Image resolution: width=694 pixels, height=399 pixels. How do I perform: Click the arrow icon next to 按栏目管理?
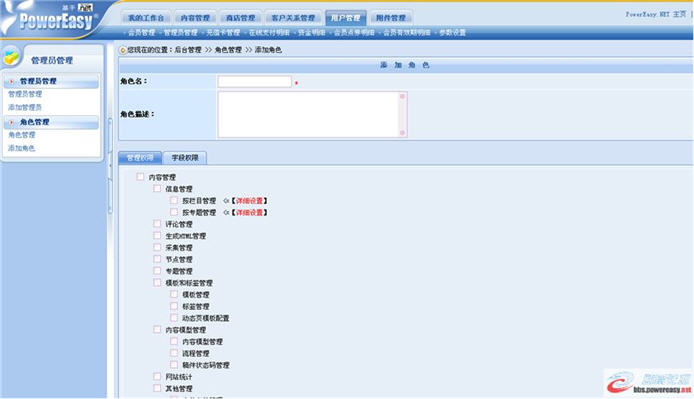point(226,201)
